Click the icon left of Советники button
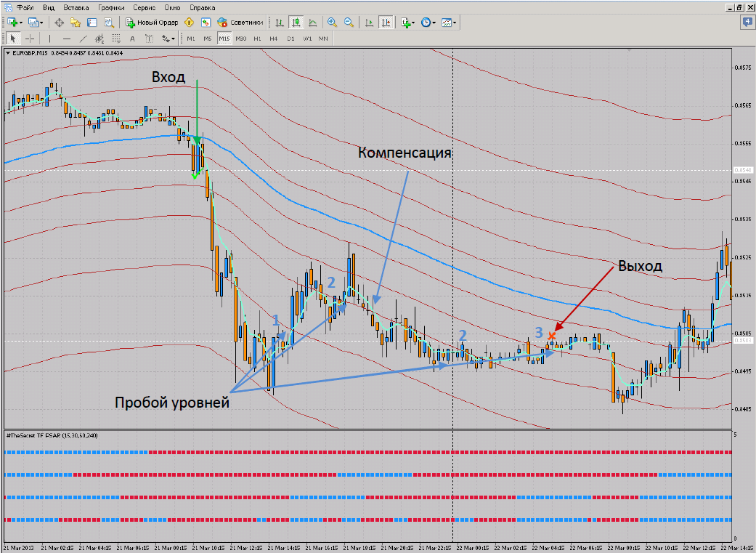The width and height of the screenshot is (756, 553). click(206, 23)
